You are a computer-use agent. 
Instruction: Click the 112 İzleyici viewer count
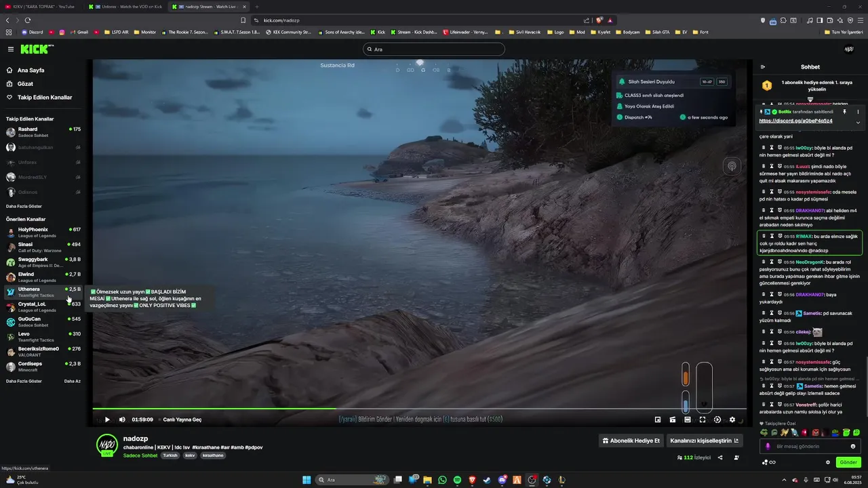[694, 457]
